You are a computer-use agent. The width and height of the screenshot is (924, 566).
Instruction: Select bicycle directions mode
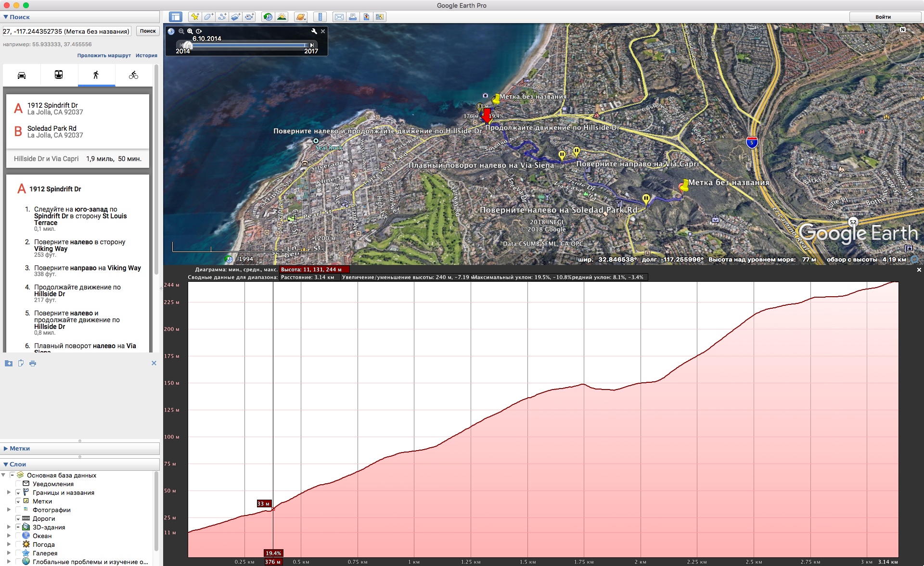click(134, 75)
